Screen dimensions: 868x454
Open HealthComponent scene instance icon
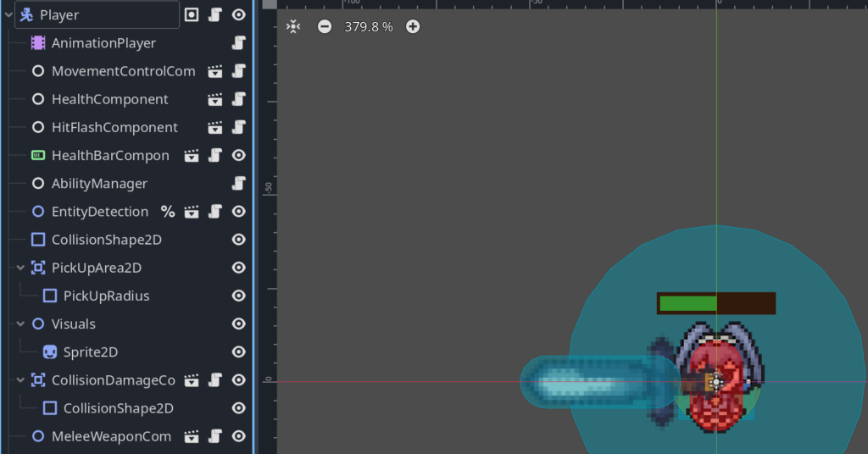214,100
